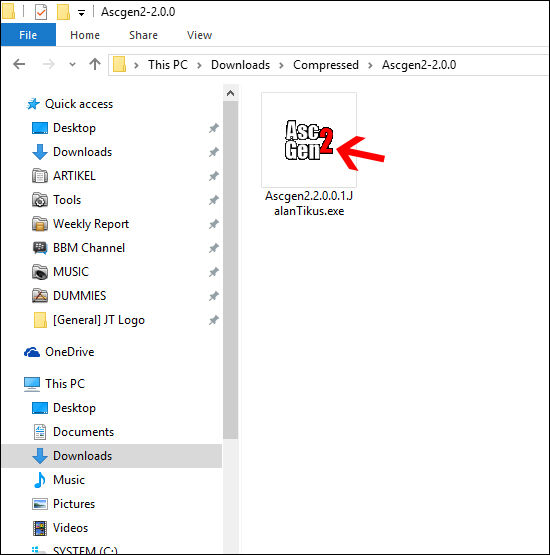Expand chevron before This PC in breadcrumb
The height and width of the screenshot is (555, 550).
coord(136,65)
